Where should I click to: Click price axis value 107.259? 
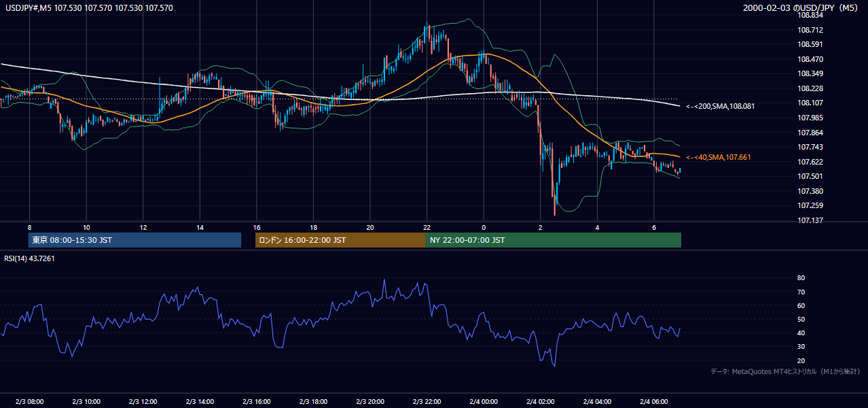pos(810,205)
